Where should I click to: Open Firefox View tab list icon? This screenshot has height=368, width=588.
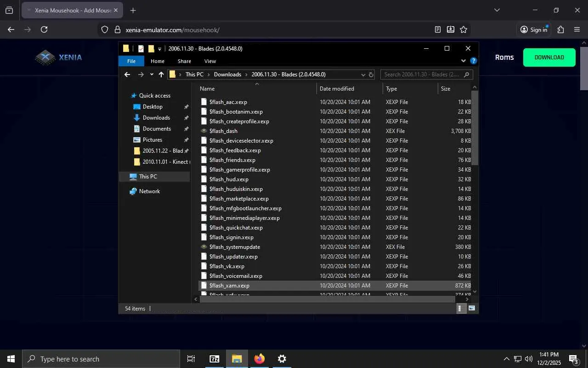click(9, 10)
